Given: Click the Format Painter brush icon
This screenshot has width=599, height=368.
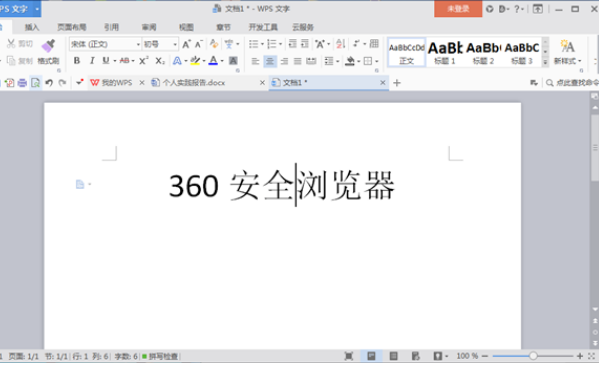Looking at the screenshot, I should pos(49,45).
